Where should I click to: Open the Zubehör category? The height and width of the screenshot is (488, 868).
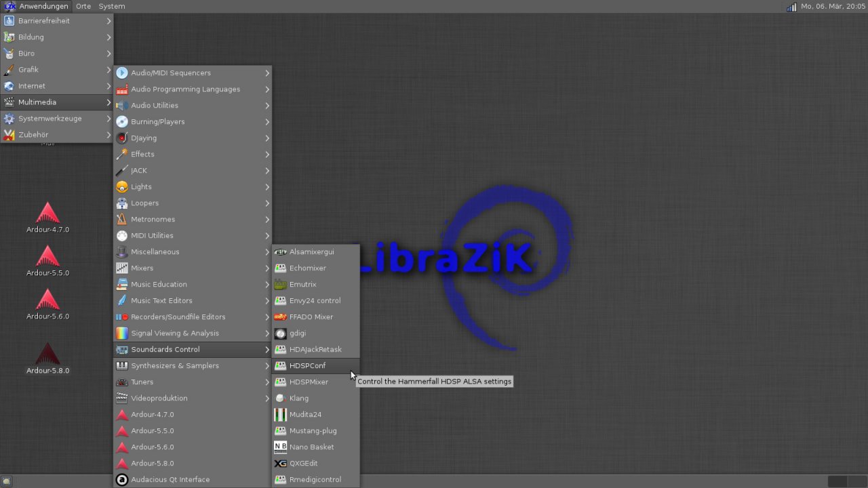click(x=57, y=135)
